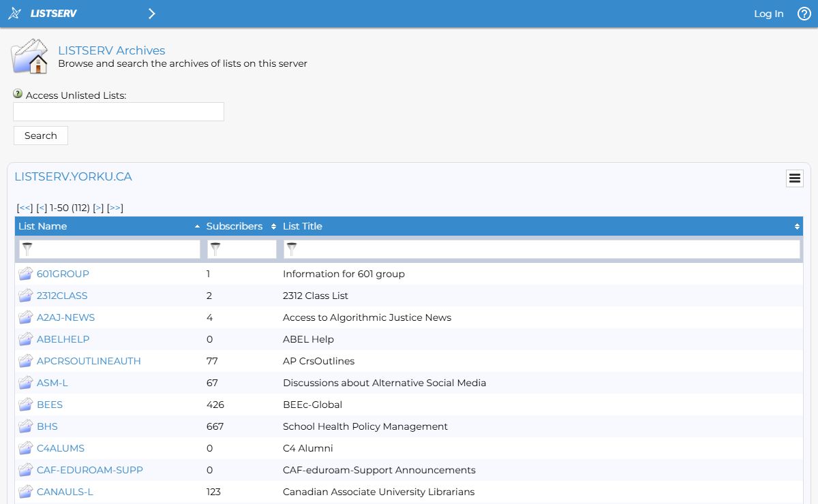Click the BEES folder icon
Image resolution: width=818 pixels, height=504 pixels.
tap(26, 405)
